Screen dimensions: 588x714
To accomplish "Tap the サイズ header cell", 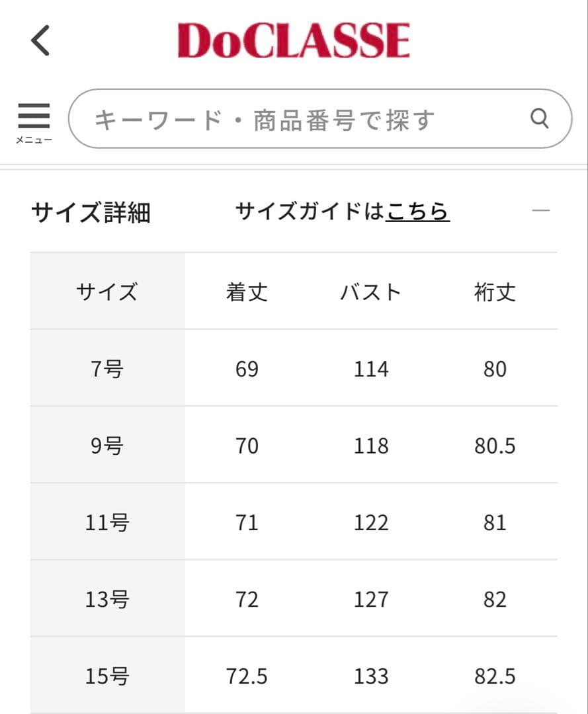I will pyautogui.click(x=107, y=292).
